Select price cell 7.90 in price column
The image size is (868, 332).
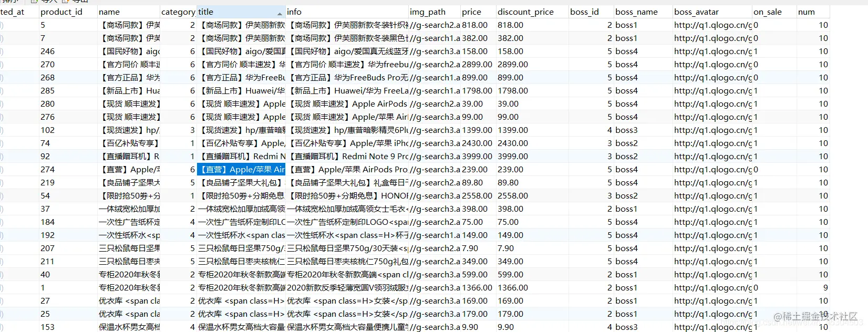pyautogui.click(x=478, y=248)
